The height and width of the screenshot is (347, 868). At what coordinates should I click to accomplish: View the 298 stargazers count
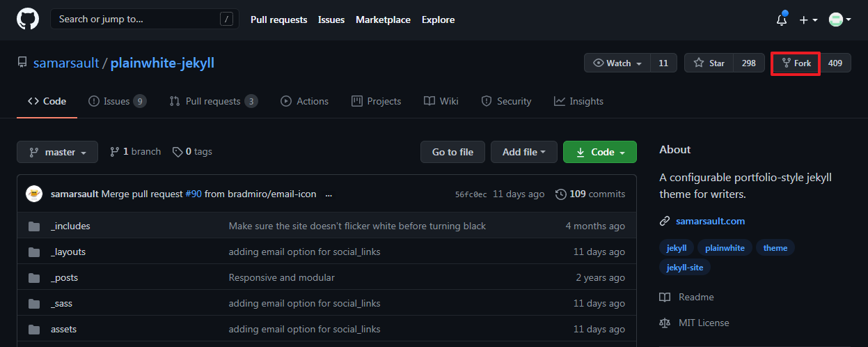[x=748, y=63]
